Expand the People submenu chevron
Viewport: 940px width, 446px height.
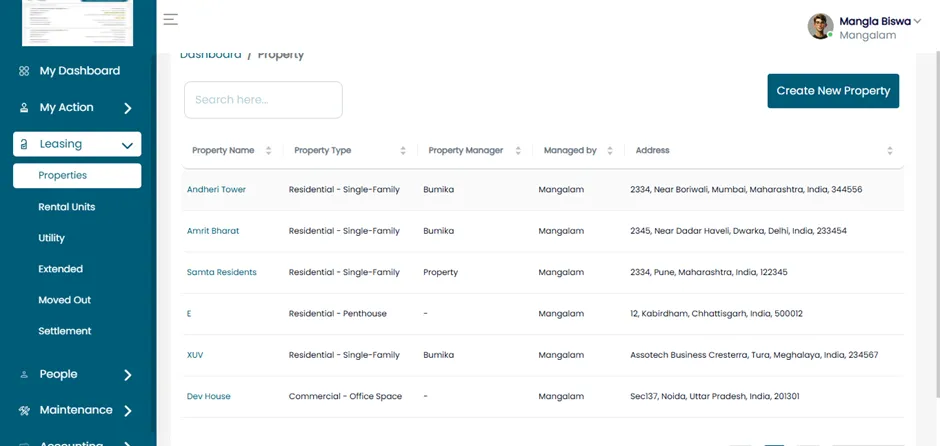(x=128, y=375)
